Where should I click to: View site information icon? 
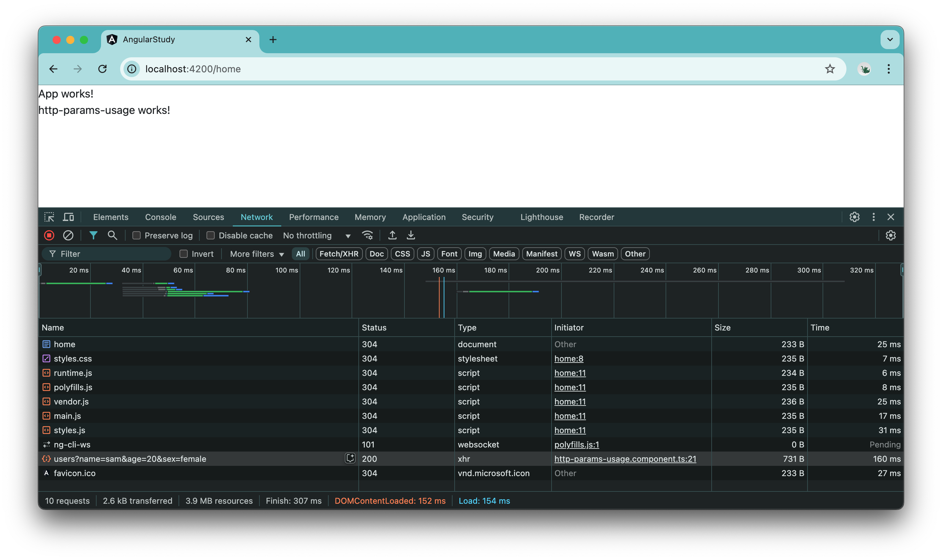click(x=132, y=69)
